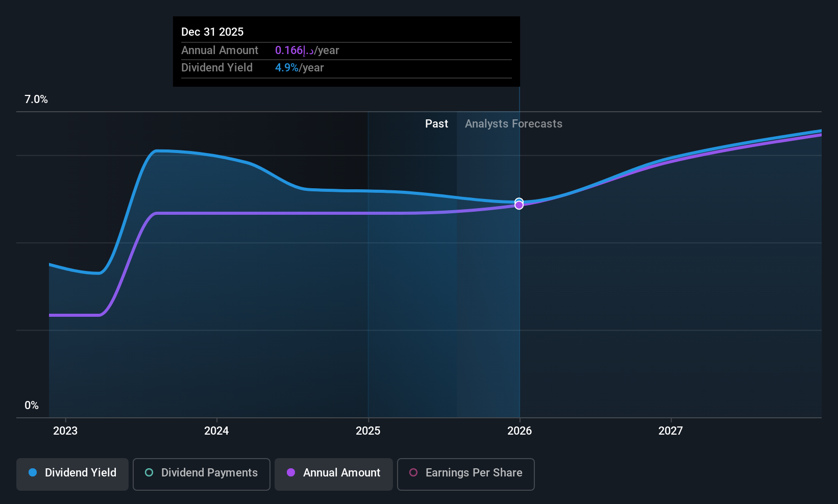Click the 'Analysts Forecasts' label
The width and height of the screenshot is (838, 504).
(513, 124)
